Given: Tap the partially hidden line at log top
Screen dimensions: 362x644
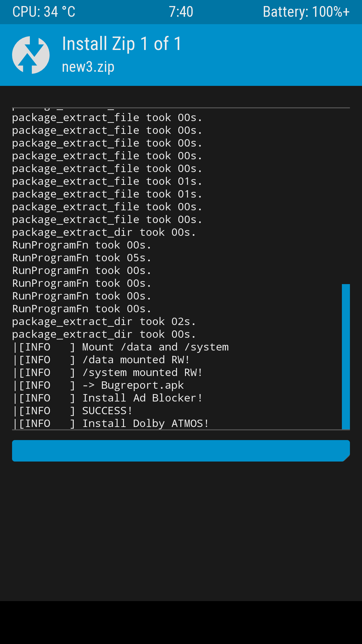Looking at the screenshot, I should (x=64, y=109).
